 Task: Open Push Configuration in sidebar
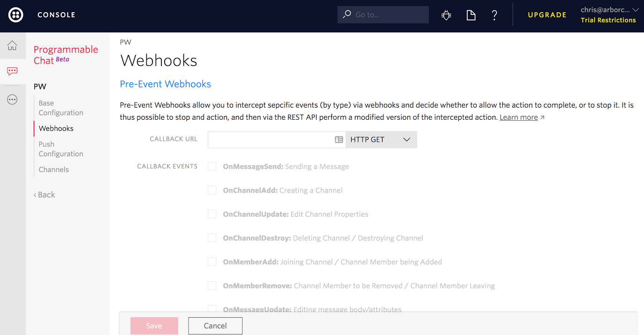[61, 149]
